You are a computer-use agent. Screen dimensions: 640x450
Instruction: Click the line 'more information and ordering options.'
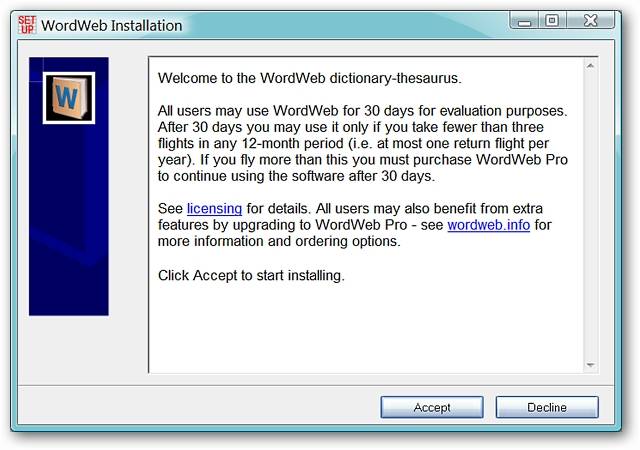(279, 241)
